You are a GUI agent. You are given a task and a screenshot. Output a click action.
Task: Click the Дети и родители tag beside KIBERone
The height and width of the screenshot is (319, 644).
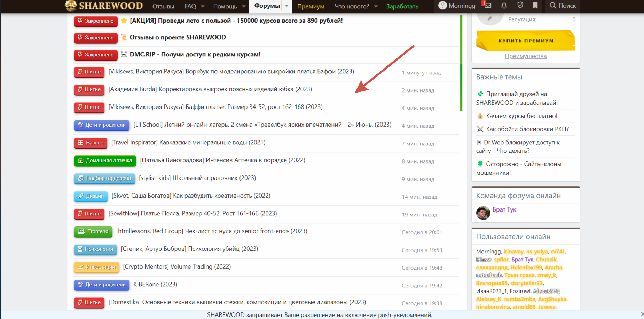click(102, 285)
